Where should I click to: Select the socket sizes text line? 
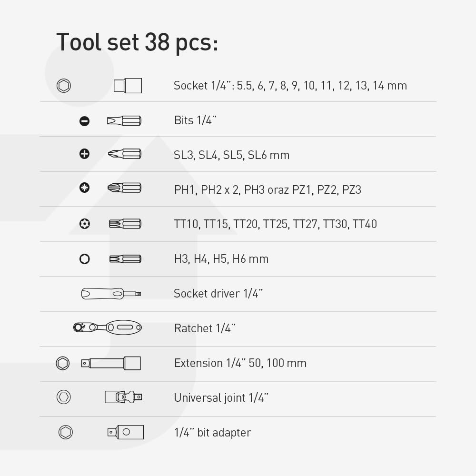(290, 86)
